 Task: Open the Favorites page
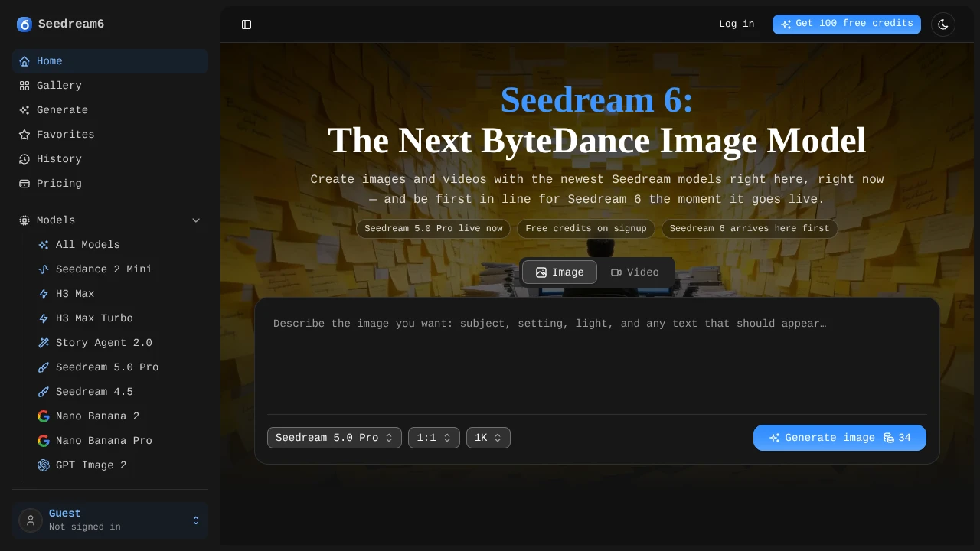point(110,135)
